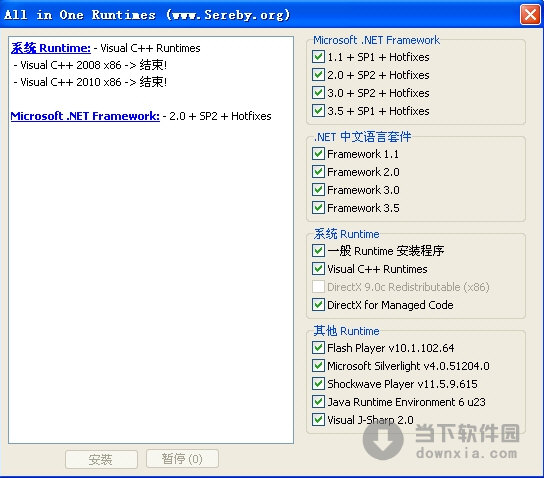Toggle Framework 3.0 language pack checkbox
This screenshot has height=478, width=544.
tap(318, 190)
